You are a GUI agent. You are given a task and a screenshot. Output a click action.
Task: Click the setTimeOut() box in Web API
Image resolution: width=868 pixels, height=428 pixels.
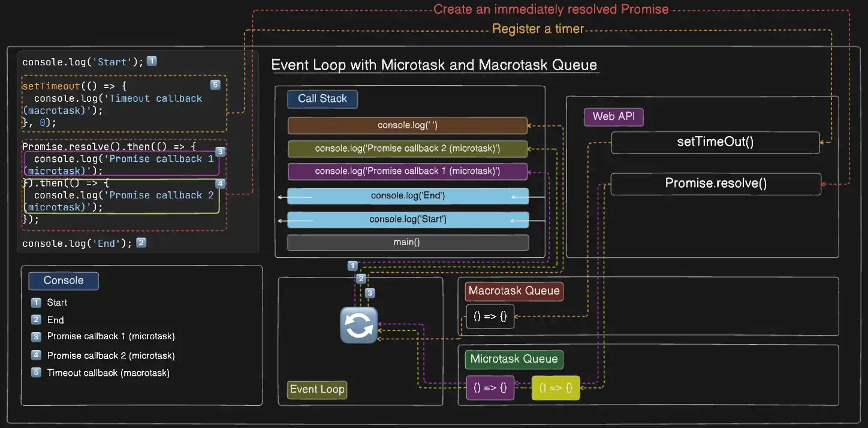click(x=715, y=142)
